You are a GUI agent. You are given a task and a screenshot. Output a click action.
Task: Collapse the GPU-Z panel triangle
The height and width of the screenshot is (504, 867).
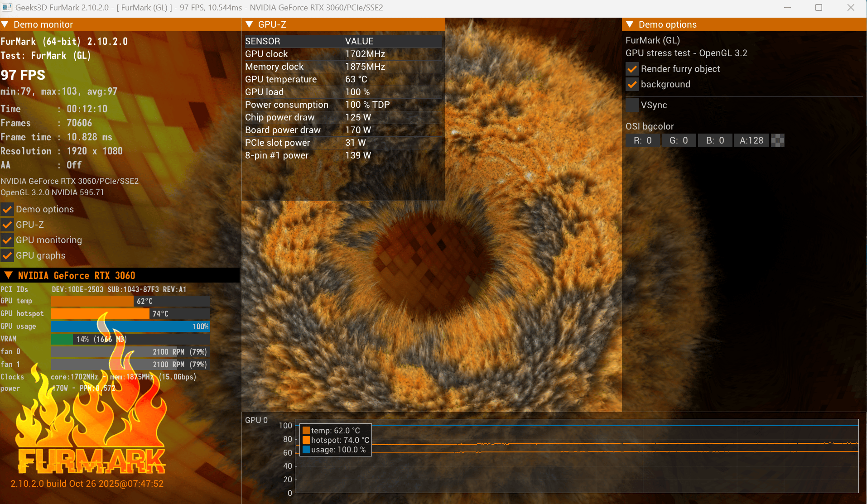pos(249,24)
